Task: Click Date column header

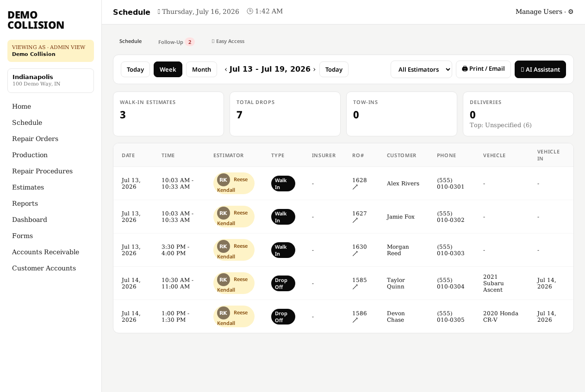Action: pos(128,155)
